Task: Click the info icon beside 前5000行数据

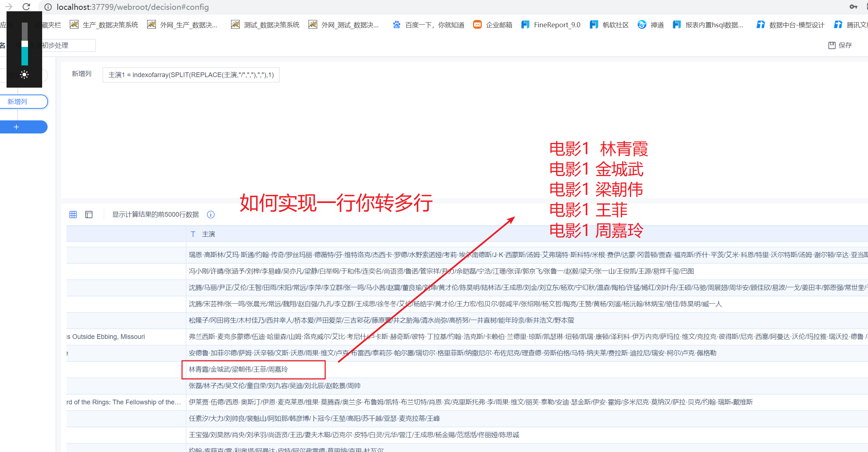Action: (211, 215)
